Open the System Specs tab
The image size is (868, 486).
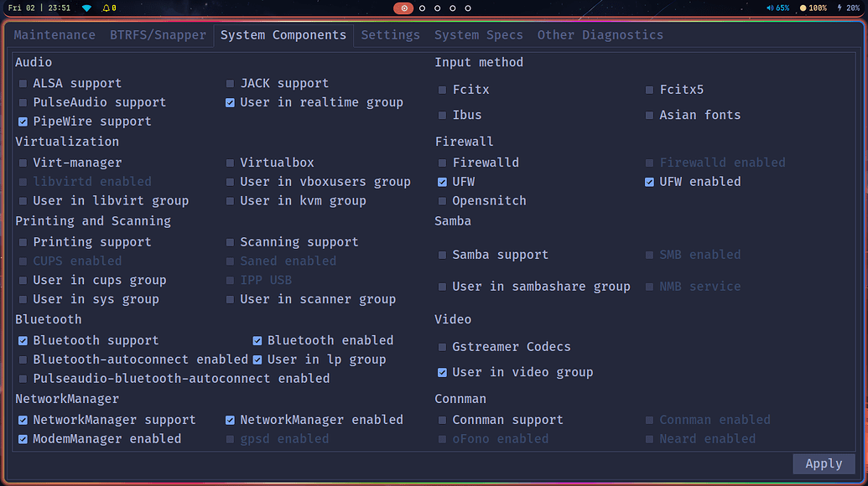click(478, 35)
